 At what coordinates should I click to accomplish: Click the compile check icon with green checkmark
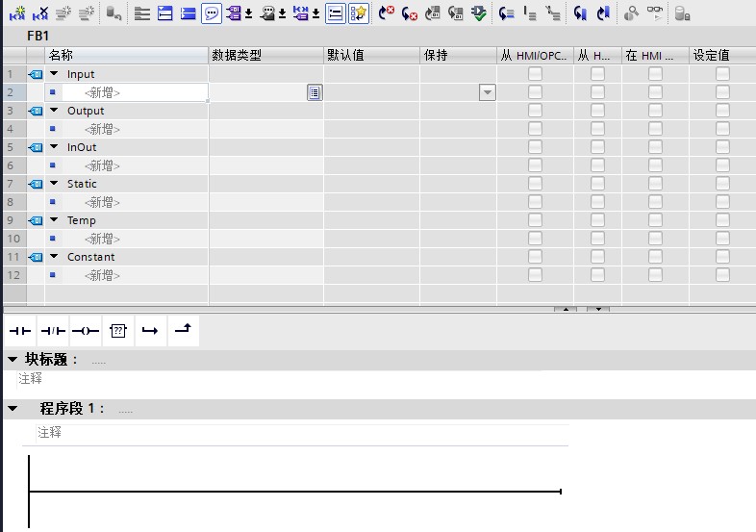click(479, 13)
